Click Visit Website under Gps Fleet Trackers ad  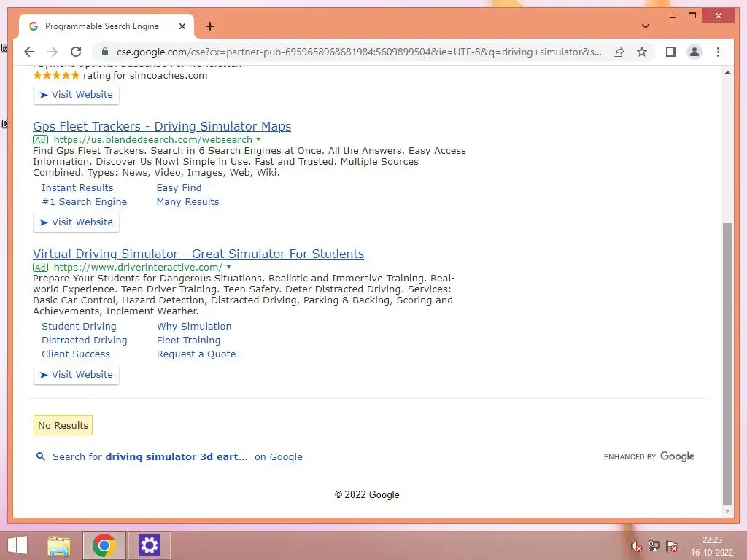point(76,222)
